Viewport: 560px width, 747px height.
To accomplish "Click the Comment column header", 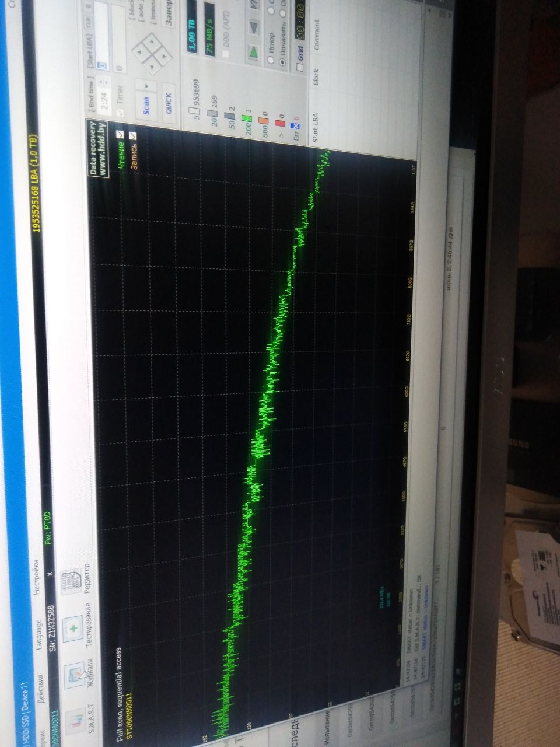I will pyautogui.click(x=316, y=35).
